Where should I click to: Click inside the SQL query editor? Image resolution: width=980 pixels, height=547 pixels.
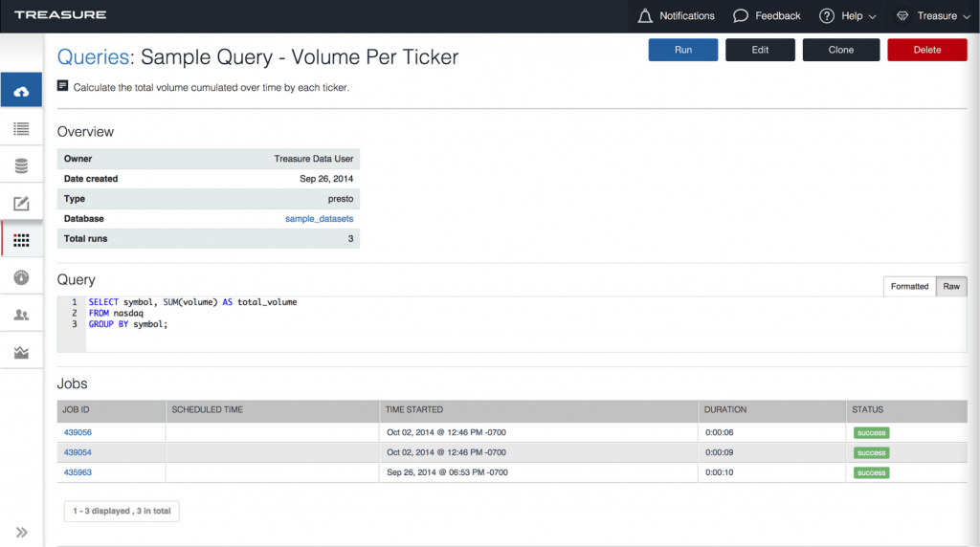tap(526, 324)
